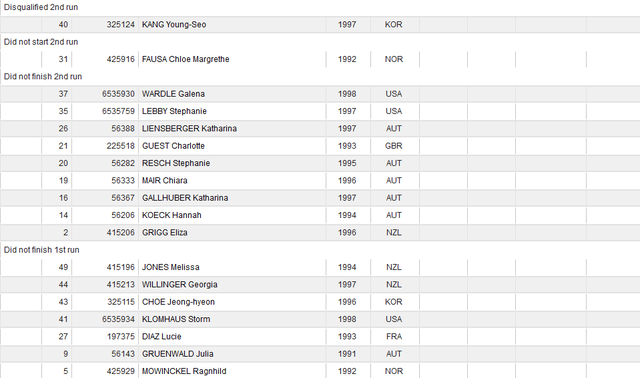
Task: Select the name MOWINCKEL Ragnhild
Action: [184, 371]
